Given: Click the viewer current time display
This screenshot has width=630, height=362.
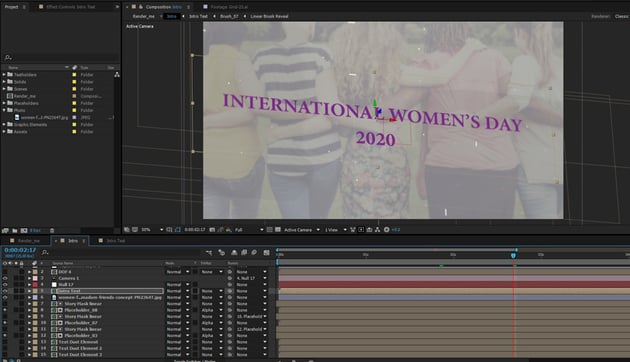Looking at the screenshot, I should 194,230.
